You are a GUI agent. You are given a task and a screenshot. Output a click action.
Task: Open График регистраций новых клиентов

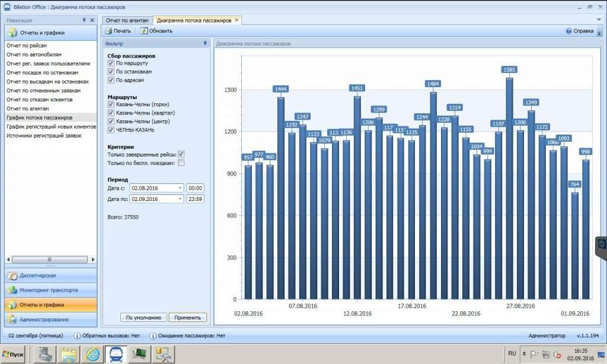pyautogui.click(x=51, y=127)
